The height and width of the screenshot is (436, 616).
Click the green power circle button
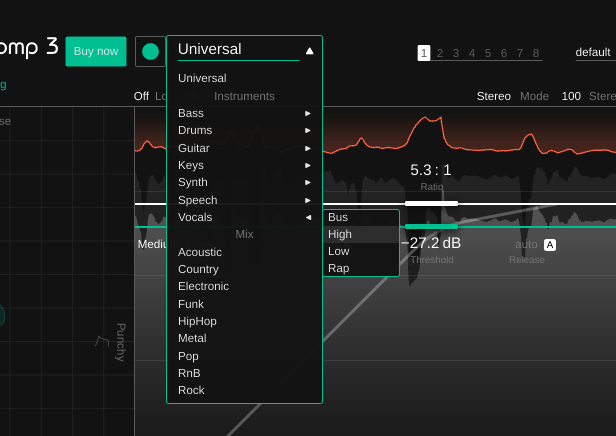(x=150, y=51)
